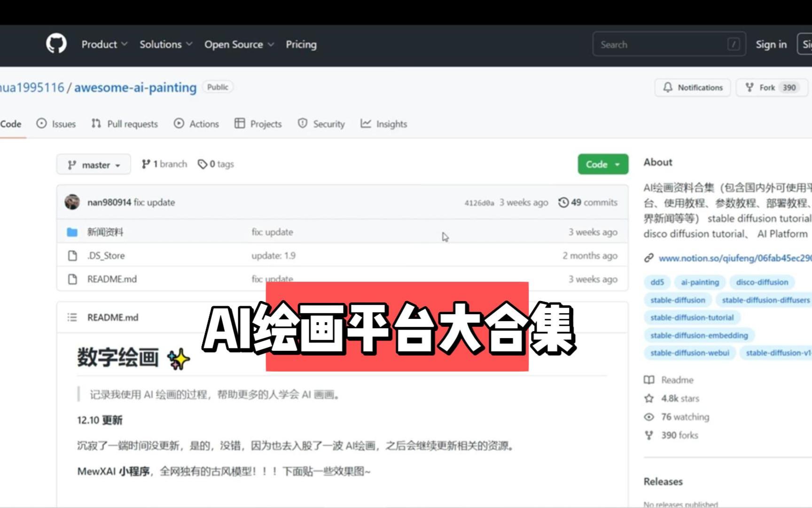The image size is (812, 508).
Task: Click the nan980914 avatar image
Action: (72, 202)
